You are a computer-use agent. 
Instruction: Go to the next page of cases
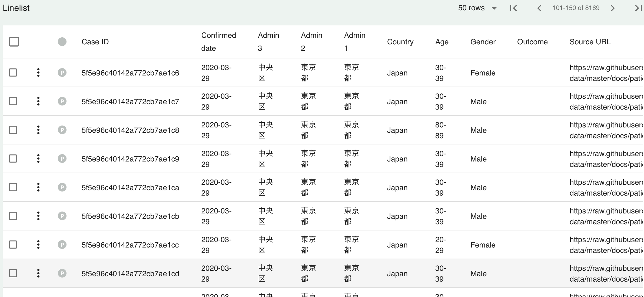[x=613, y=8]
